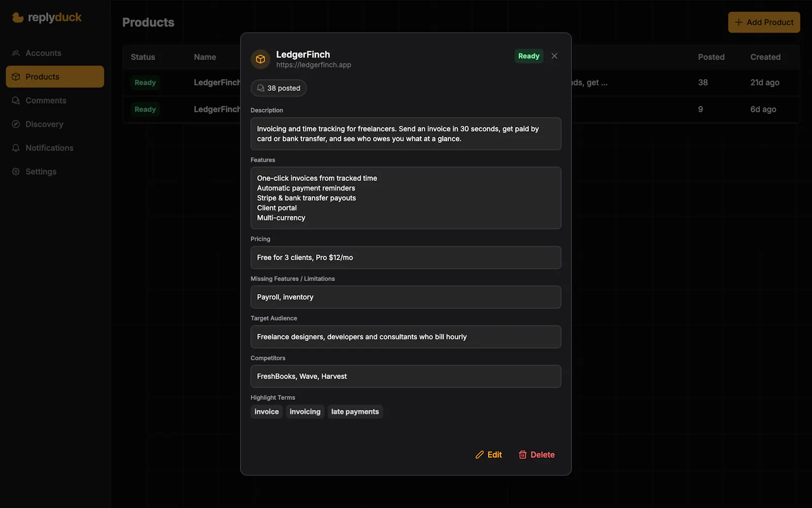Click the 9 posted count in table
812x508 pixels.
pyautogui.click(x=700, y=109)
